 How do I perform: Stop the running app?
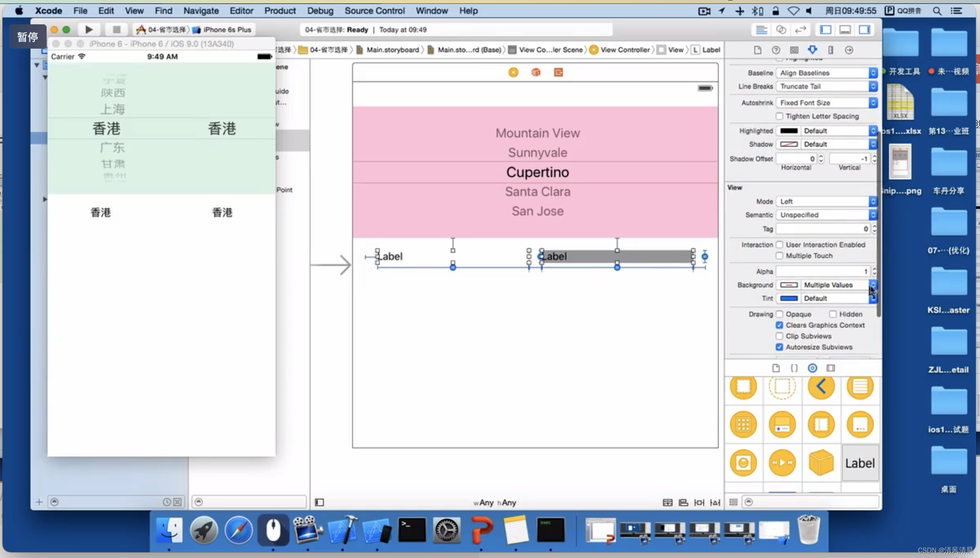point(116,30)
